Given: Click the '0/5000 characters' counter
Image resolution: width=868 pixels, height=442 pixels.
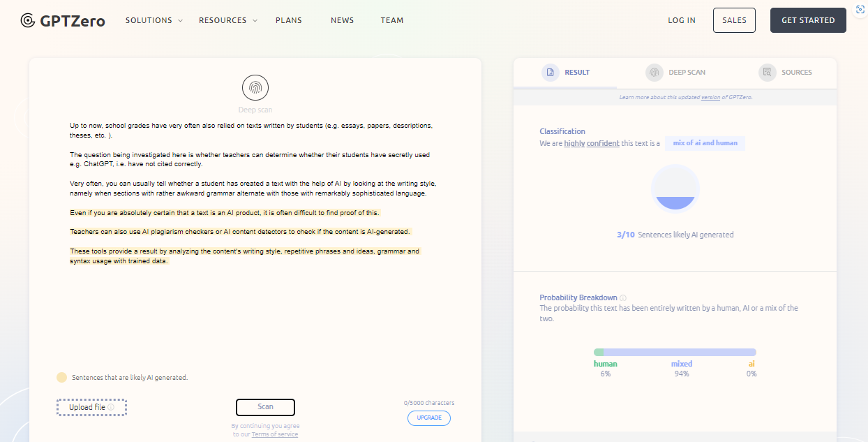Looking at the screenshot, I should click(429, 403).
